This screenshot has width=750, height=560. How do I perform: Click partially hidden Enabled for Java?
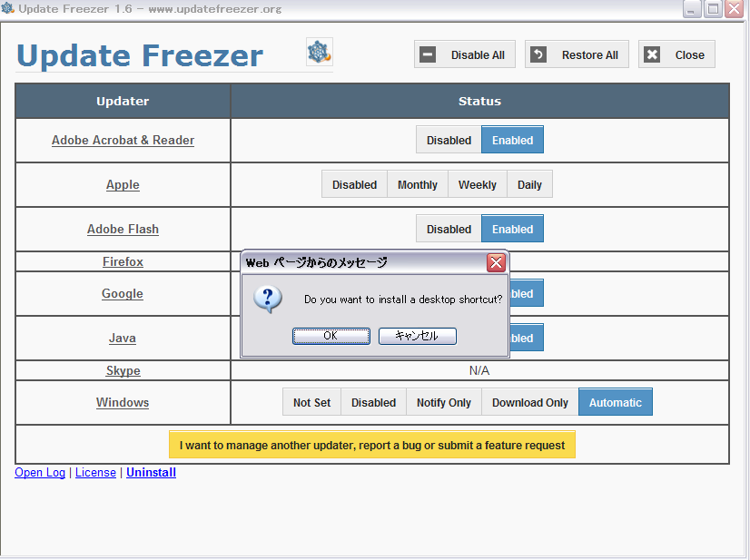[526, 338]
